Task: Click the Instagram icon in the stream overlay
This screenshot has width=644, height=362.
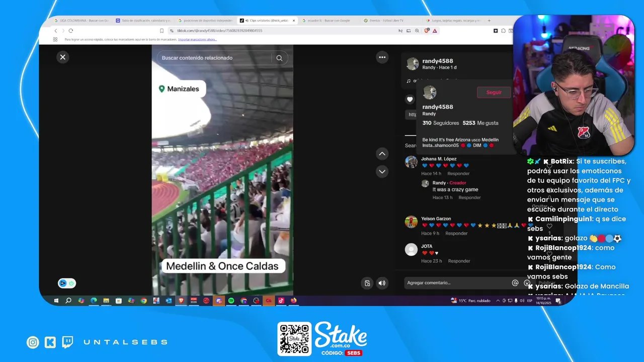Action: 33,342
